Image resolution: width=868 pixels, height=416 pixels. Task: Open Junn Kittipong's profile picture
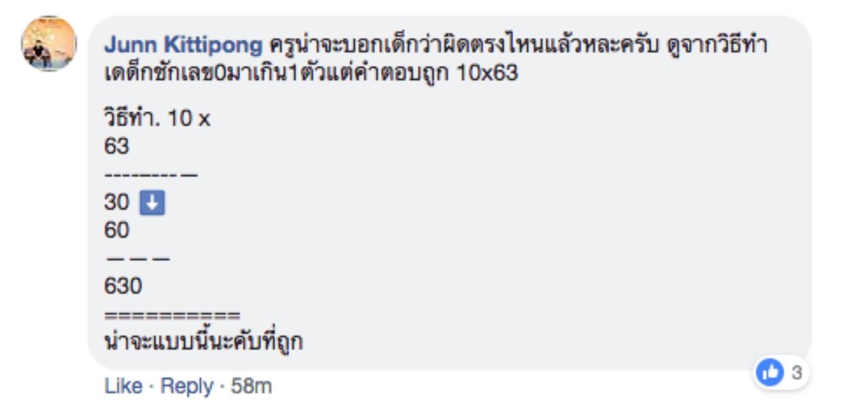coord(49,44)
